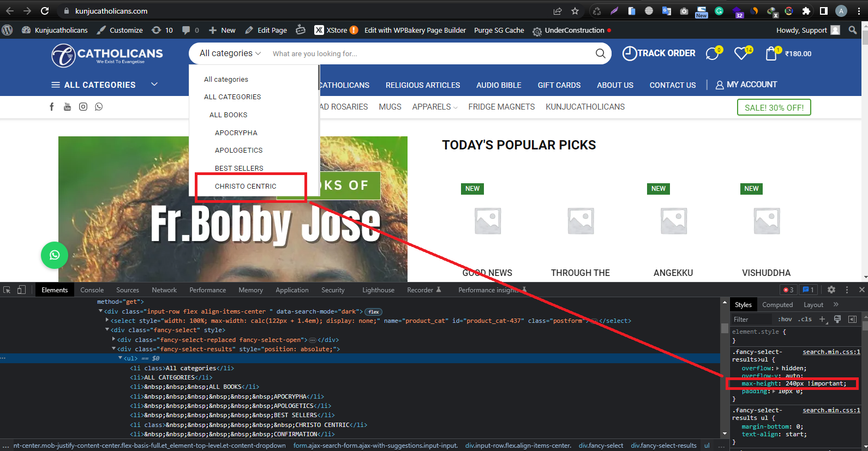Open the admin bar search magnifier

(x=853, y=30)
